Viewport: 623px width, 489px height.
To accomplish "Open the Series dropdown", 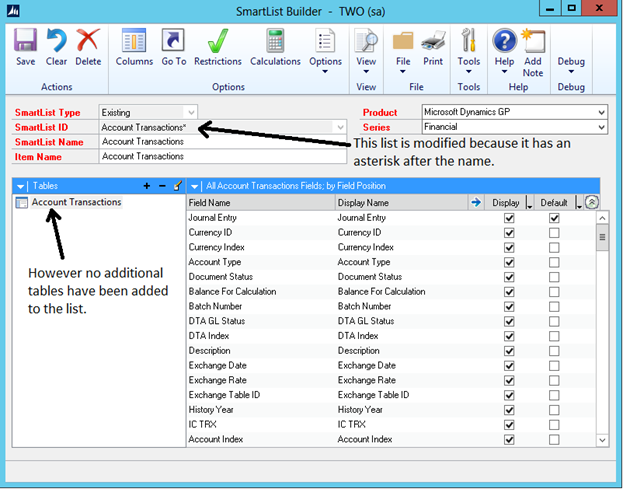I will (x=602, y=128).
